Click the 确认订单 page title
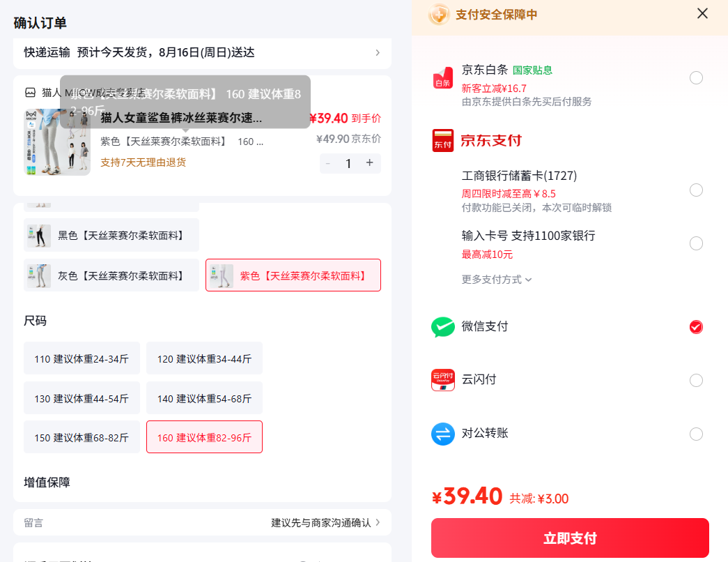 [40, 23]
